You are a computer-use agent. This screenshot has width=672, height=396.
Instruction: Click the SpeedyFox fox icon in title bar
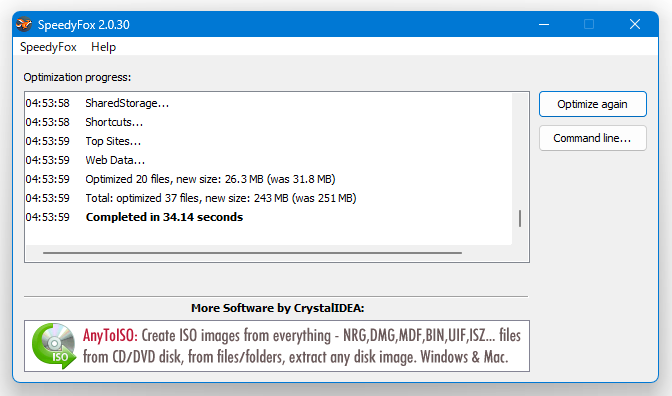[x=24, y=24]
